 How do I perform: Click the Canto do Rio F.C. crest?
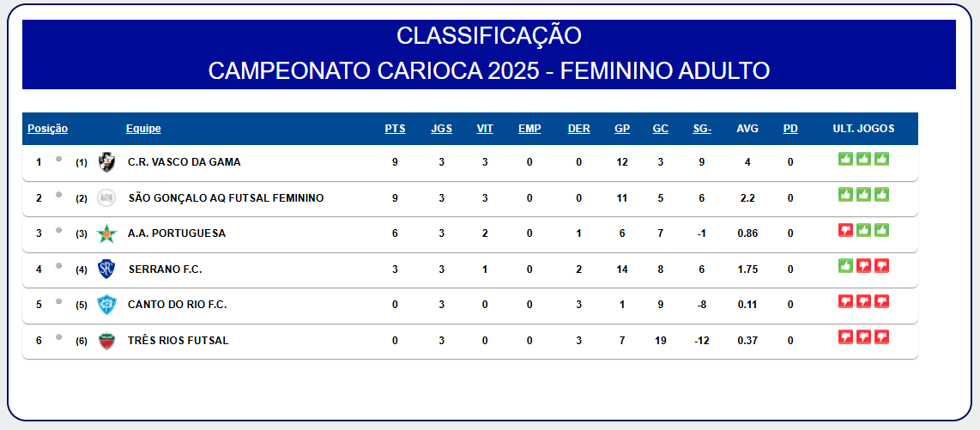[x=106, y=305]
